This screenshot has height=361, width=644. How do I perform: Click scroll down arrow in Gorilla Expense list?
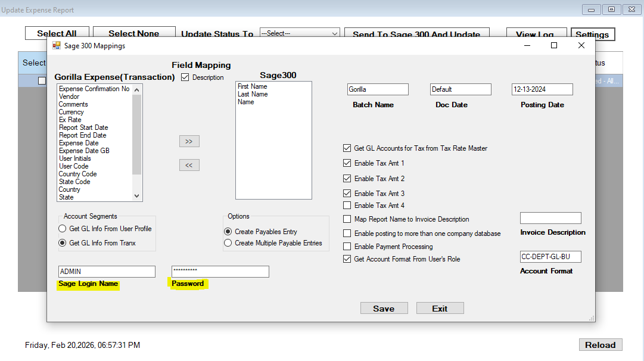pos(137,197)
